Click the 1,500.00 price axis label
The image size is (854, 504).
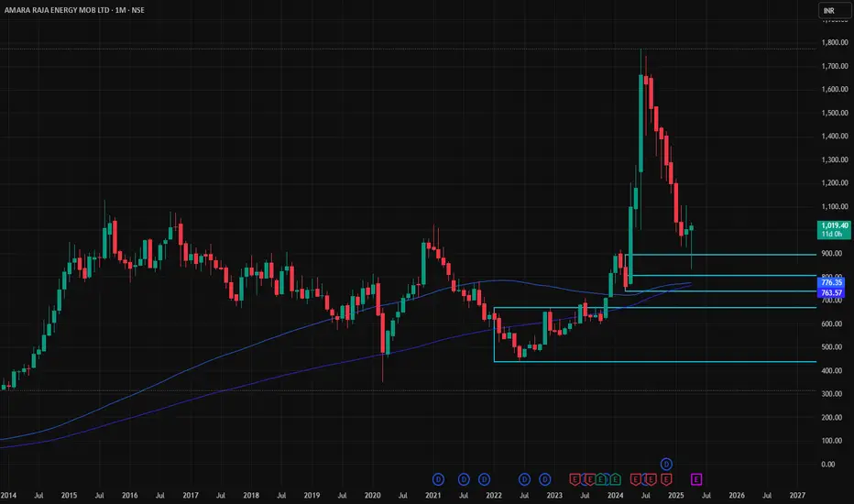pyautogui.click(x=835, y=113)
